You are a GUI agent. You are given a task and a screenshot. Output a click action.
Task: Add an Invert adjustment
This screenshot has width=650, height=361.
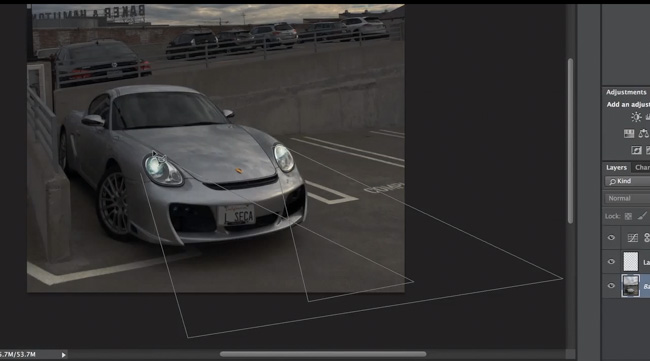click(636, 150)
